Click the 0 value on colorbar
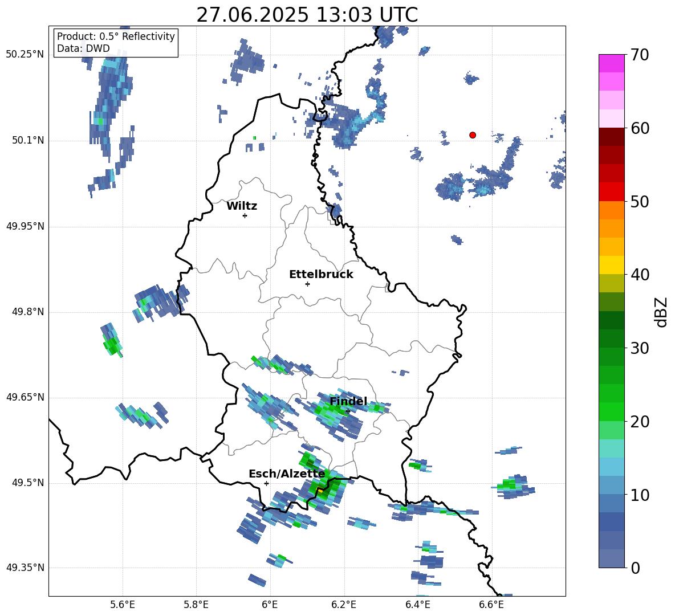This screenshot has width=675, height=616. click(635, 568)
